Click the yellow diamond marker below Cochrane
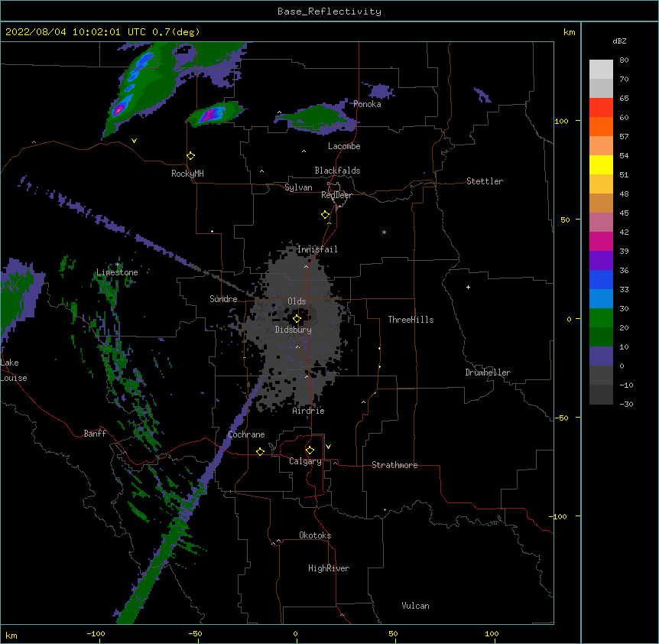 261,451
